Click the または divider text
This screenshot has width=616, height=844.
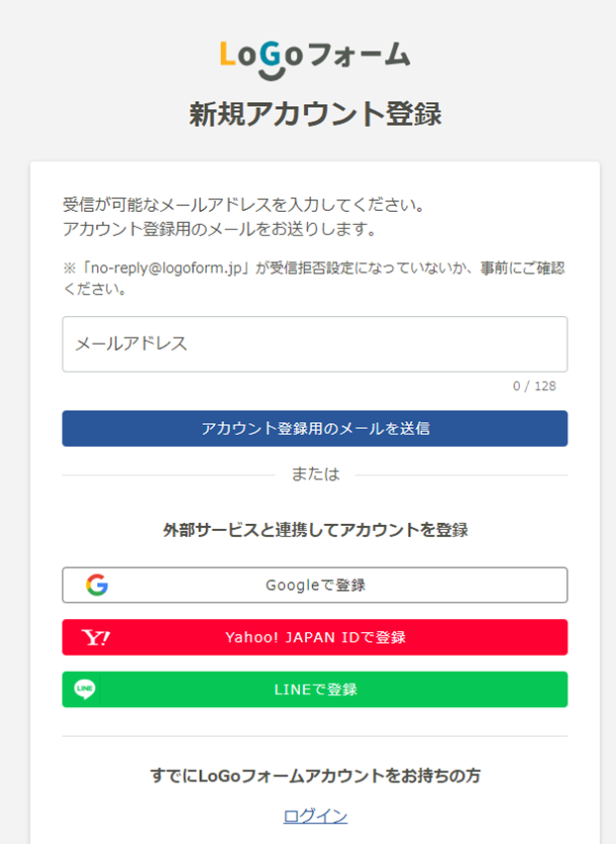[x=315, y=475]
